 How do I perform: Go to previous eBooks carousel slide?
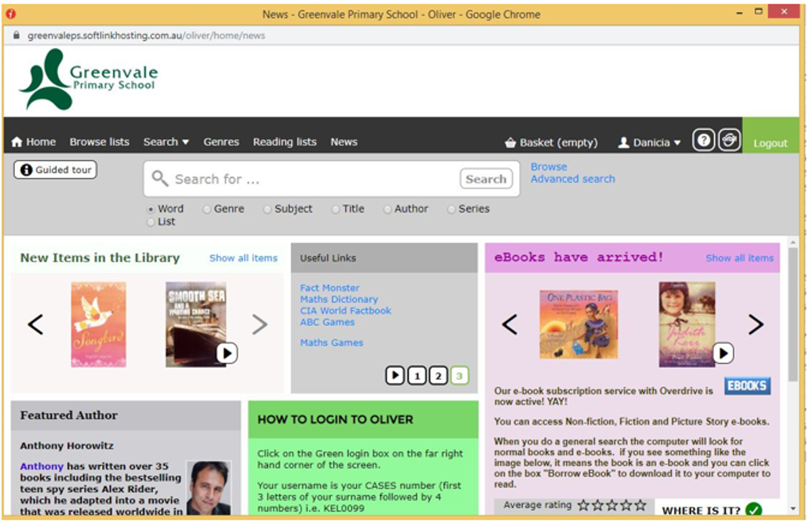510,325
